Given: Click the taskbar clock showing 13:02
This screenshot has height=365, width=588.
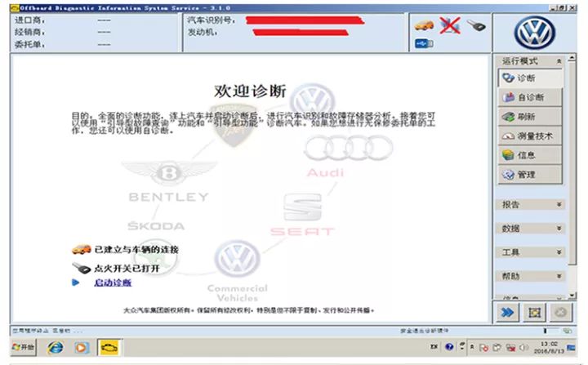Looking at the screenshot, I should tap(549, 347).
